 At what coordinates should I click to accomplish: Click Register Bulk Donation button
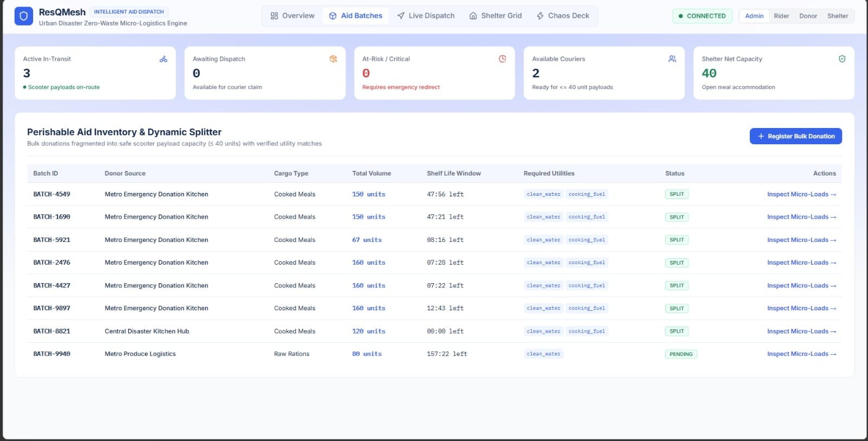tap(796, 136)
